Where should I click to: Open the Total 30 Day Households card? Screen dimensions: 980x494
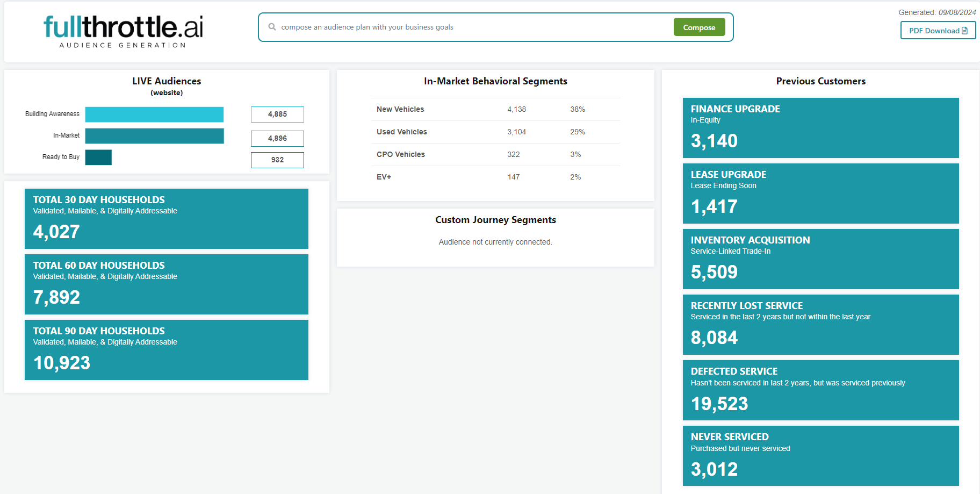(167, 219)
